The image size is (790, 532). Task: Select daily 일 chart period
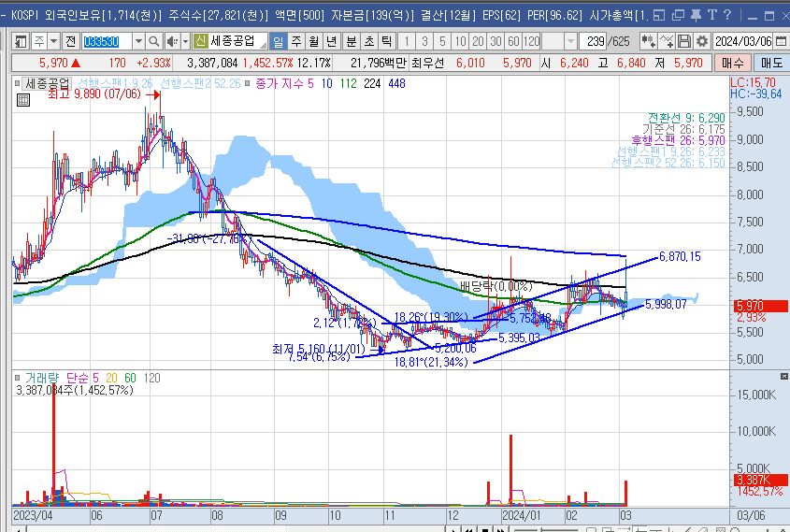tap(278, 41)
